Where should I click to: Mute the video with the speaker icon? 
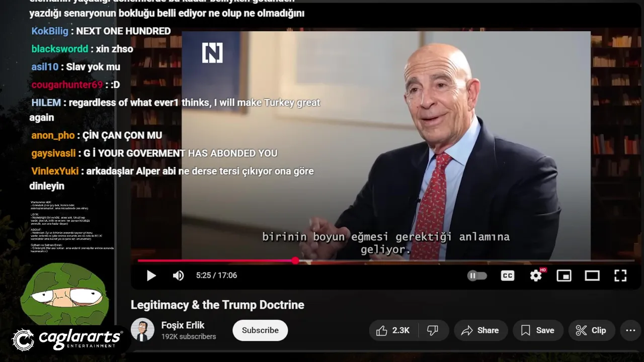pyautogui.click(x=179, y=276)
